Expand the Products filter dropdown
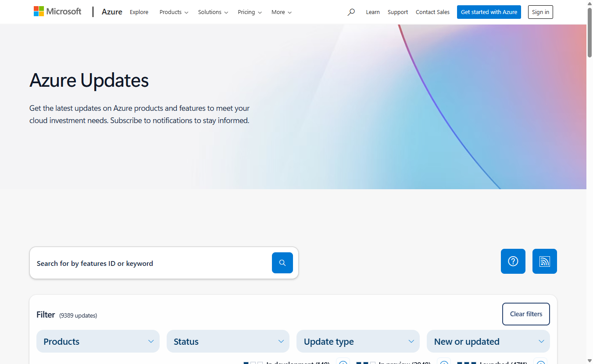593x364 pixels. point(98,341)
